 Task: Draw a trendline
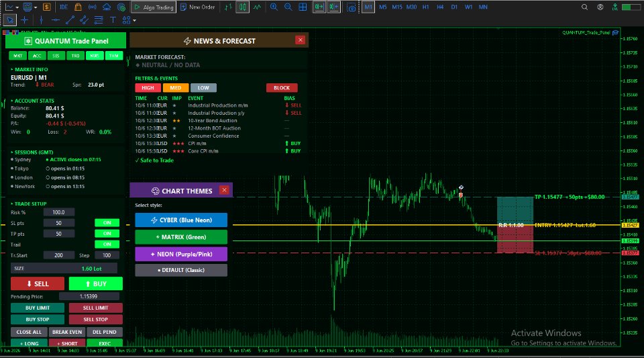tap(70, 19)
